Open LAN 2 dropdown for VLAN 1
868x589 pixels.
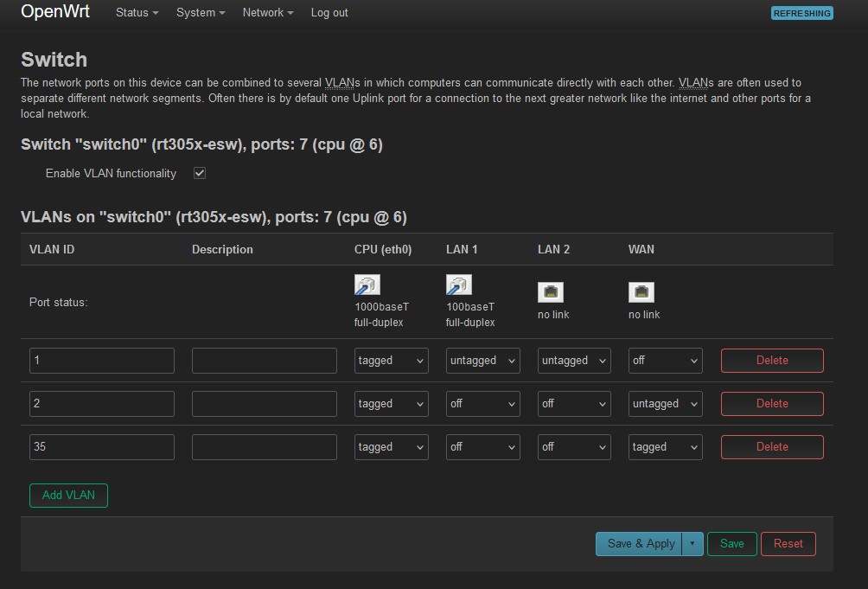click(574, 361)
